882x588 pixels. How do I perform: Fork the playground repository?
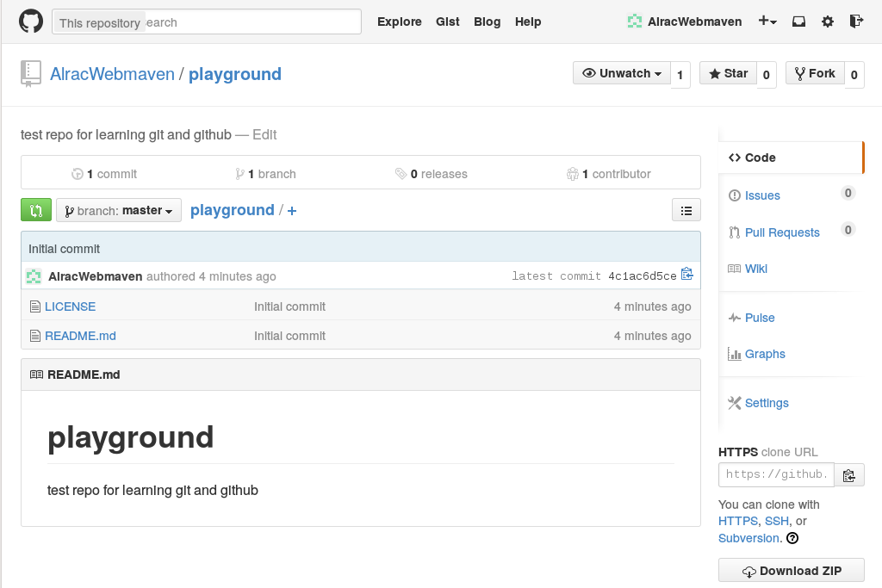click(x=815, y=73)
